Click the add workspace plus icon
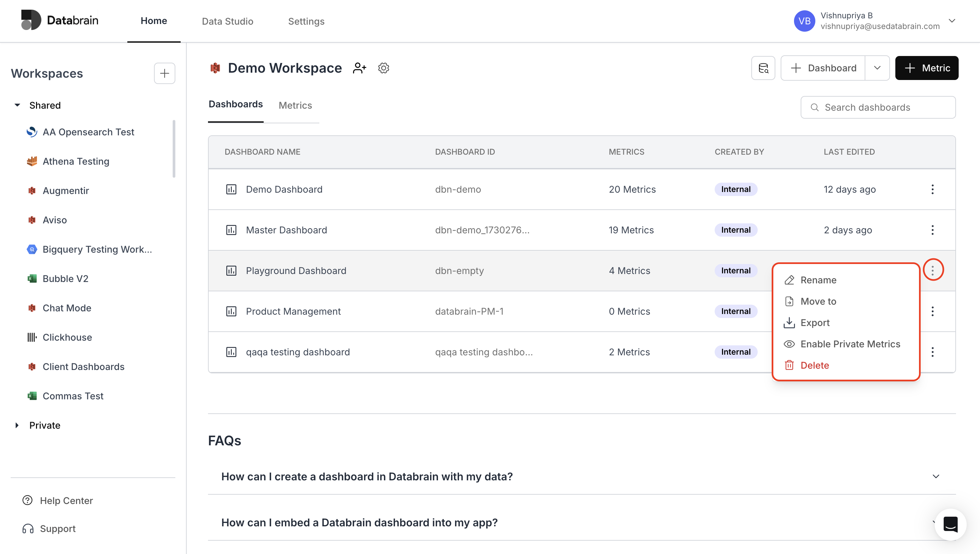 tap(164, 73)
